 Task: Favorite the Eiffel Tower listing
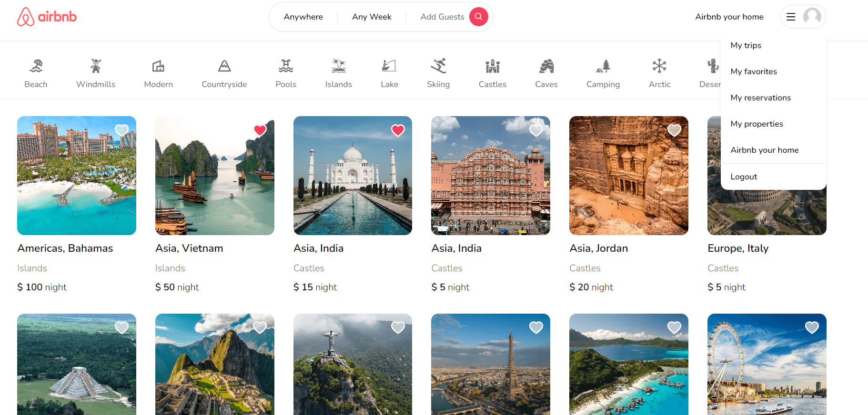536,327
